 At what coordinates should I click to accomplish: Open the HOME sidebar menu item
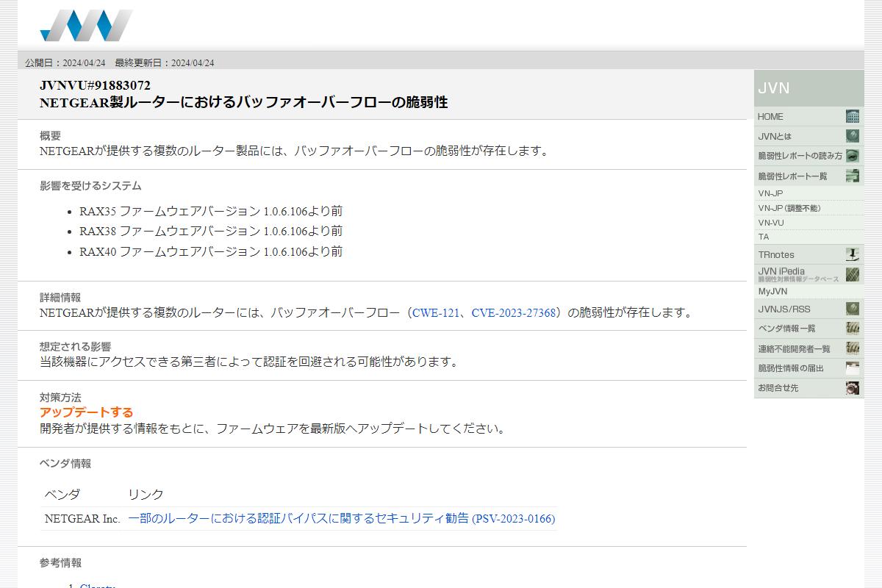[808, 117]
